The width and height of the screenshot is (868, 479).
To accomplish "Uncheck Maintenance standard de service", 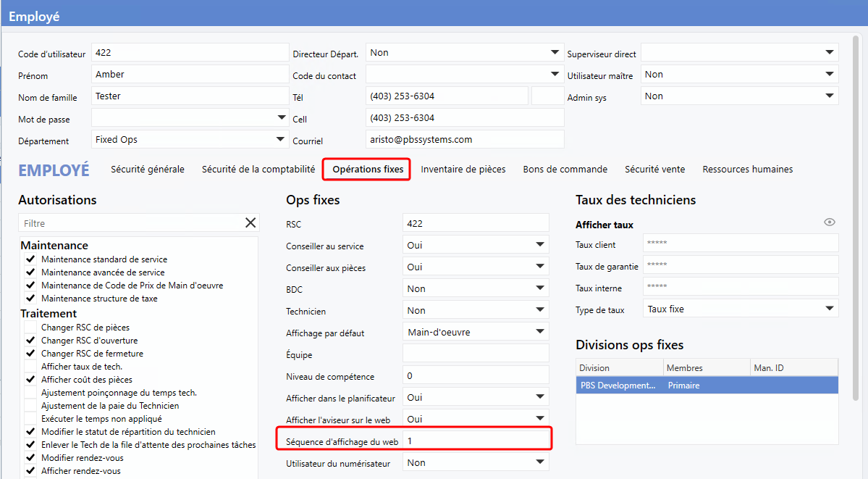I will 30,259.
